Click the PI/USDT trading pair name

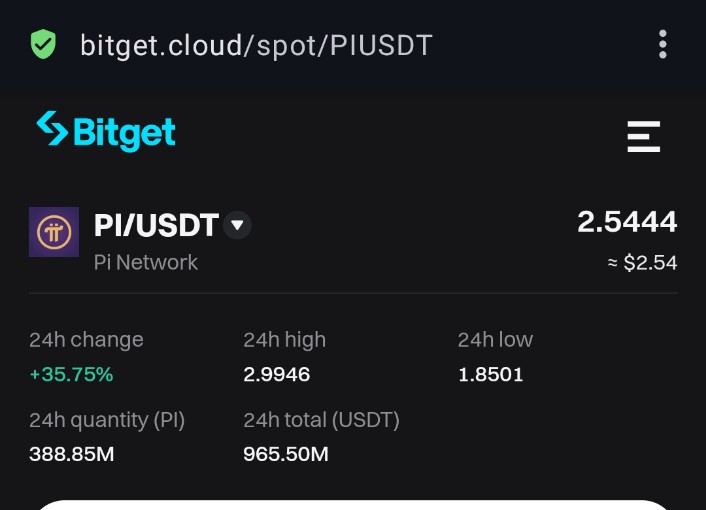point(156,226)
